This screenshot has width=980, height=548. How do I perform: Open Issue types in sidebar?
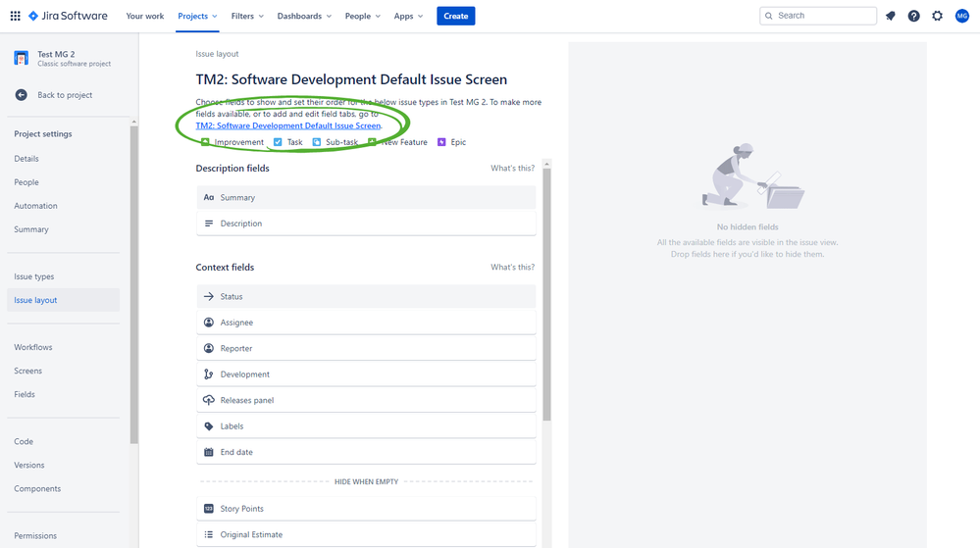pos(33,276)
